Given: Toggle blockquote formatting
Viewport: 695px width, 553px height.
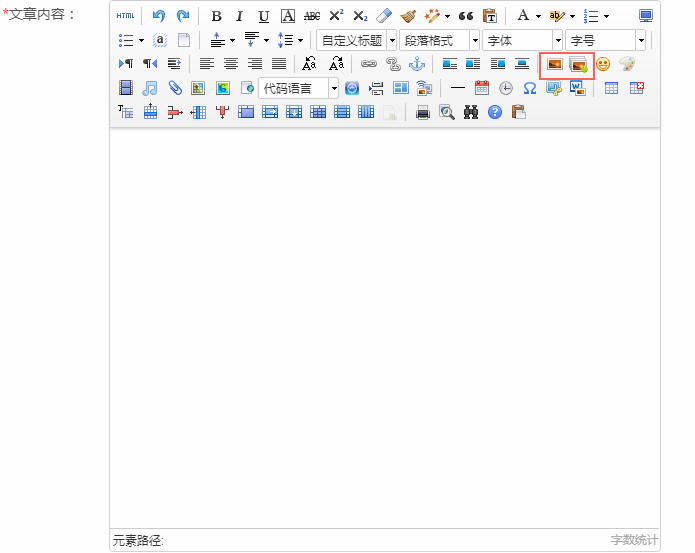Looking at the screenshot, I should 466,16.
